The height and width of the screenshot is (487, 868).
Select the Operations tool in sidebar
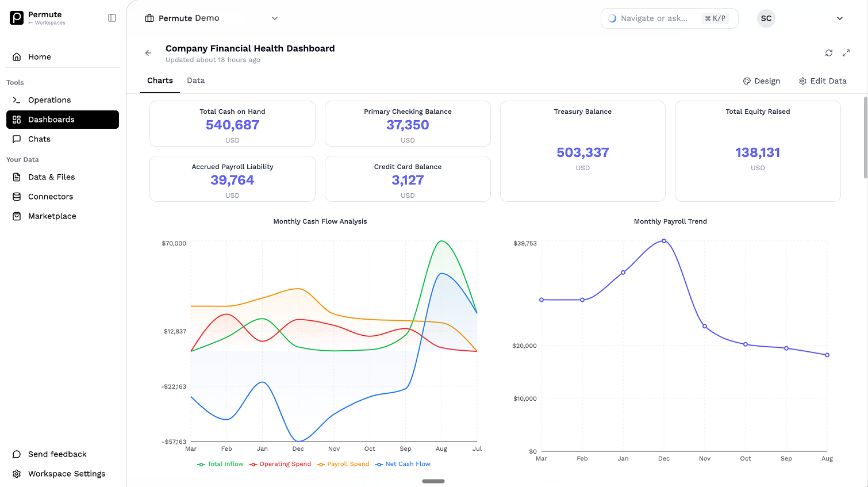[x=49, y=100]
